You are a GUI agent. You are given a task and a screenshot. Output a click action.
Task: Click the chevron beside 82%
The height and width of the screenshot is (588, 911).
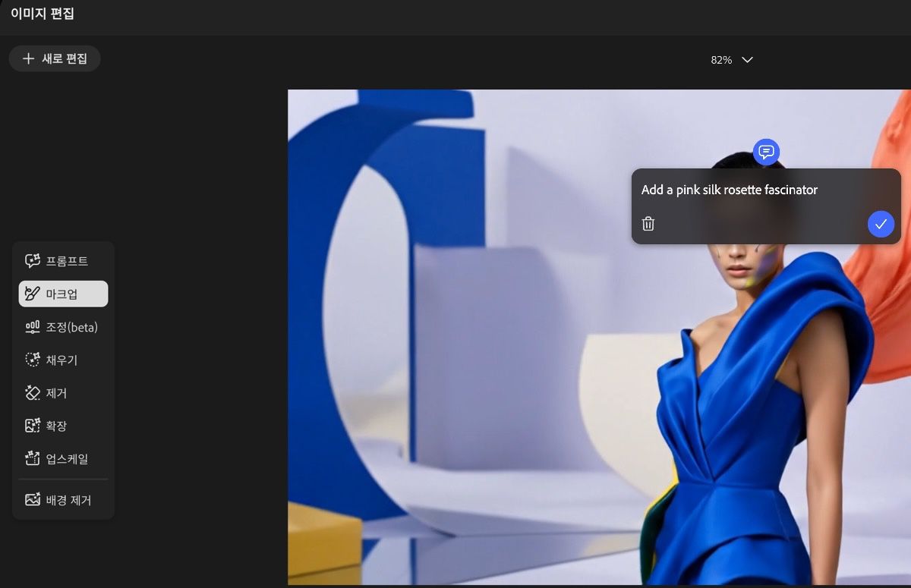click(x=747, y=60)
